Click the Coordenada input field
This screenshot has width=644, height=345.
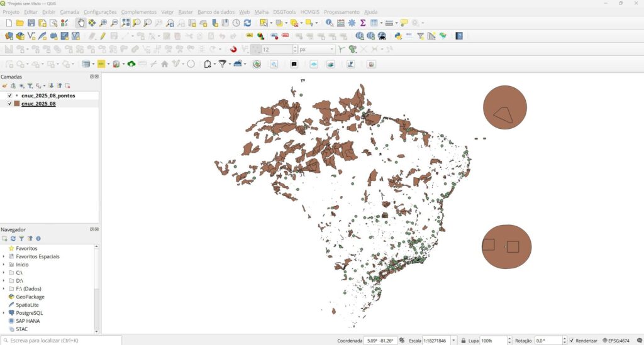380,341
